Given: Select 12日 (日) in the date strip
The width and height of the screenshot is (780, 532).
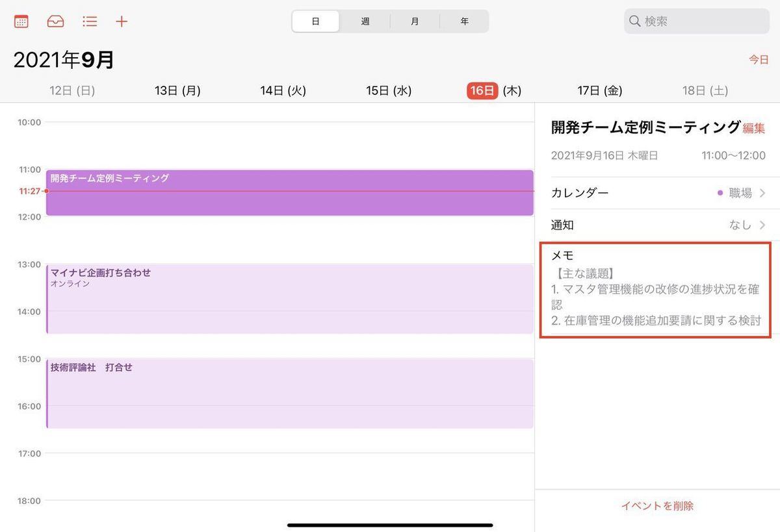Looking at the screenshot, I should pos(72,91).
